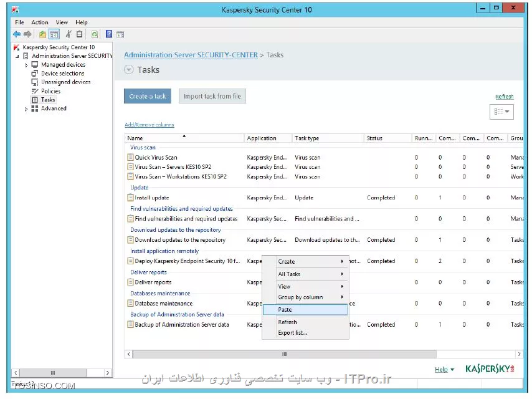This screenshot has height=399, width=532.
Task: Click the Device selections icon
Action: click(35, 73)
